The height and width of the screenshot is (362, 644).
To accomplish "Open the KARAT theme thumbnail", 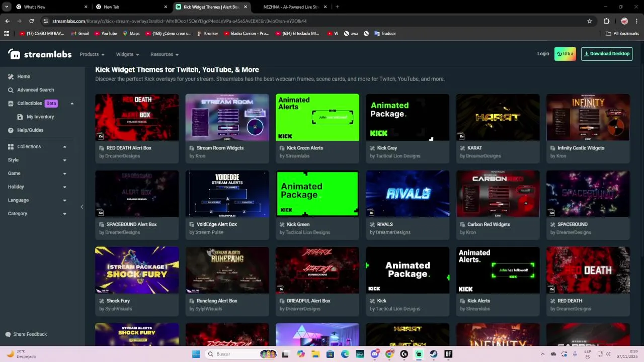I will pos(498,117).
